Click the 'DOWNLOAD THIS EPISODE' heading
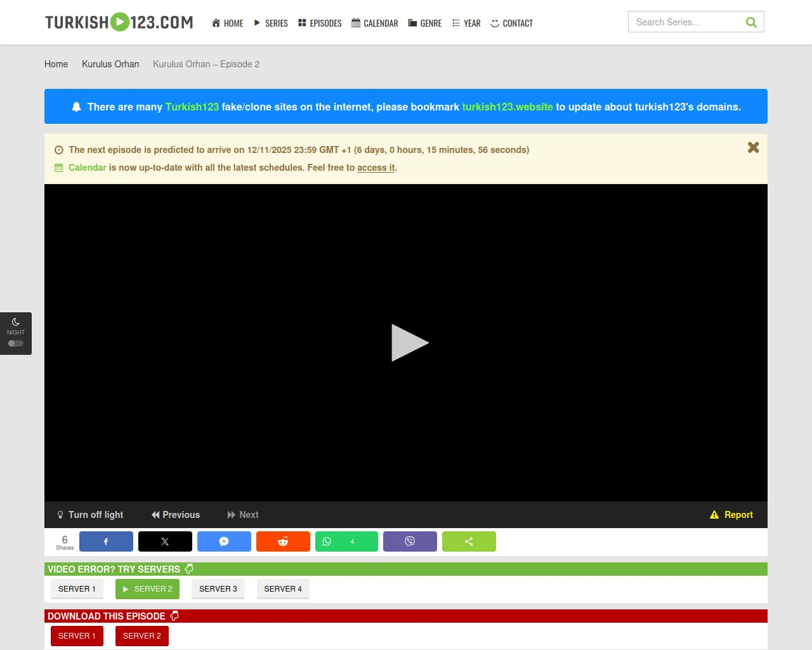812x650 pixels. [x=107, y=616]
